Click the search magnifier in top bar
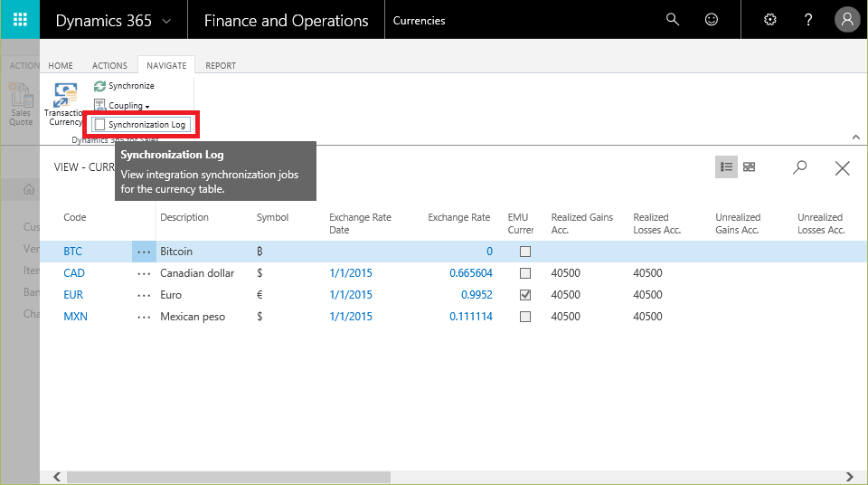Image resolution: width=868 pixels, height=485 pixels. point(672,20)
